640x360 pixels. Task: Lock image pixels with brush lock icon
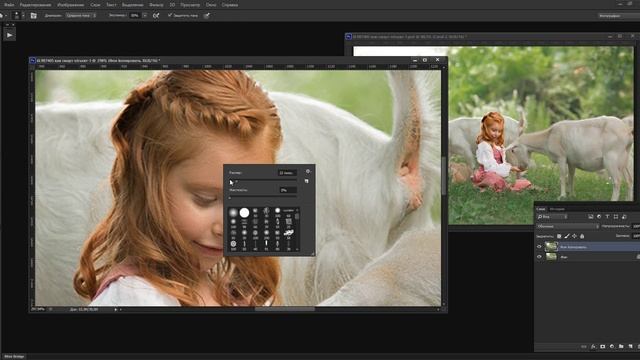567,236
